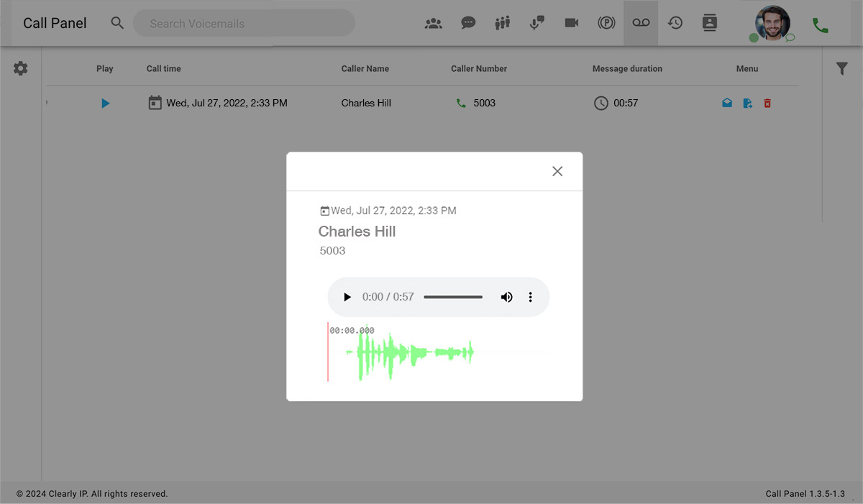Screen dimensions: 863x504
Task: Click the video camera icon
Action: (x=572, y=23)
